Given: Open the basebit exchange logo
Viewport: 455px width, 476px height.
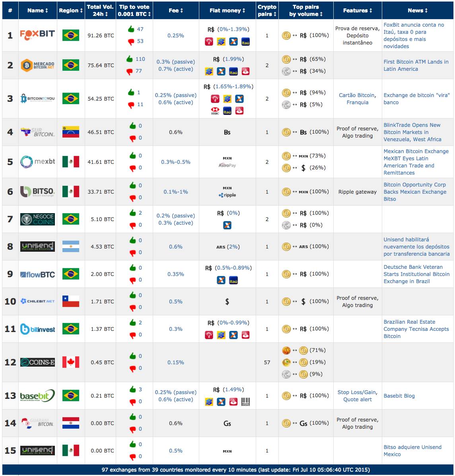Looking at the screenshot, I should pyautogui.click(x=38, y=396).
